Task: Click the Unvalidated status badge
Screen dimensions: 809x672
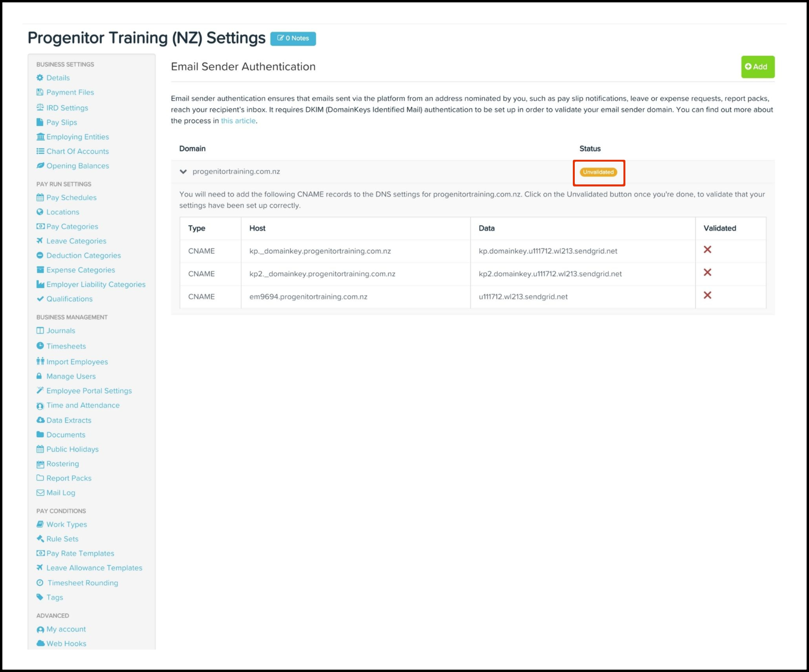Action: pos(598,172)
